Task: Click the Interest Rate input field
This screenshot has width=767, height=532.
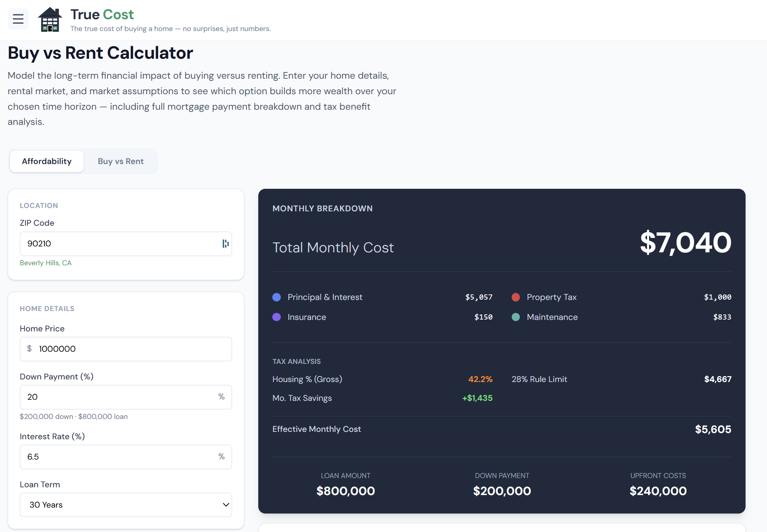Action: click(x=118, y=457)
